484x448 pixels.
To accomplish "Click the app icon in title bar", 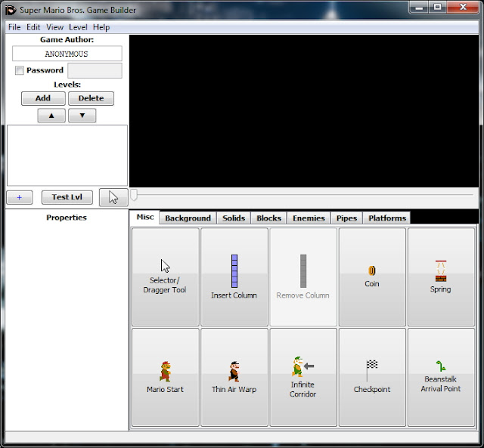I will pos(11,10).
